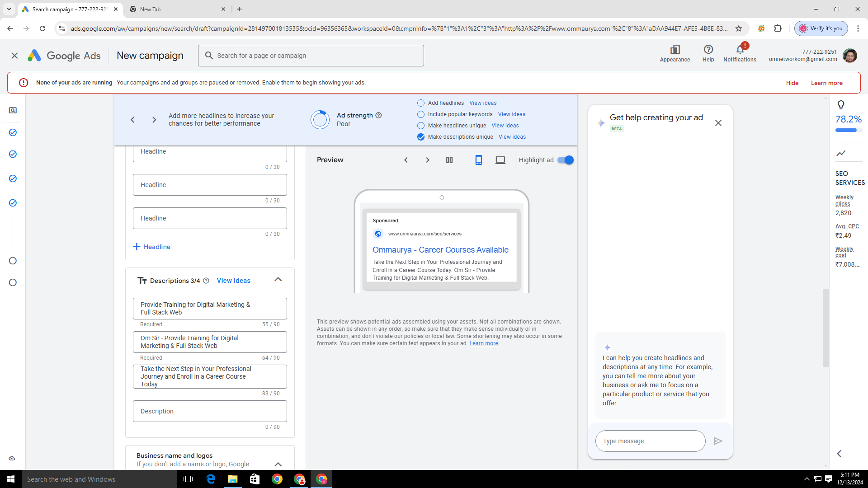Select Include popular keywords option

coord(421,114)
